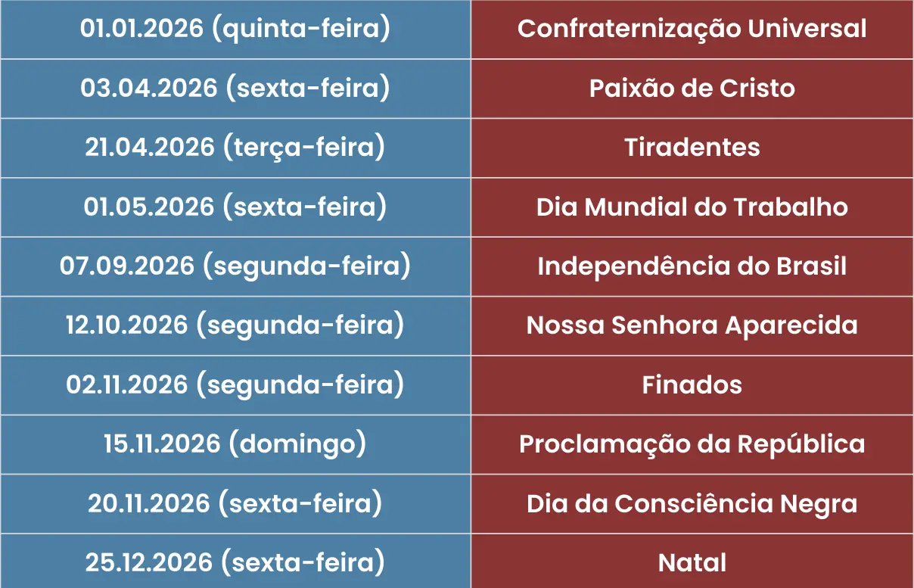Select the Tiradentes holiday cell
This screenshot has width=914, height=588.
click(x=692, y=147)
